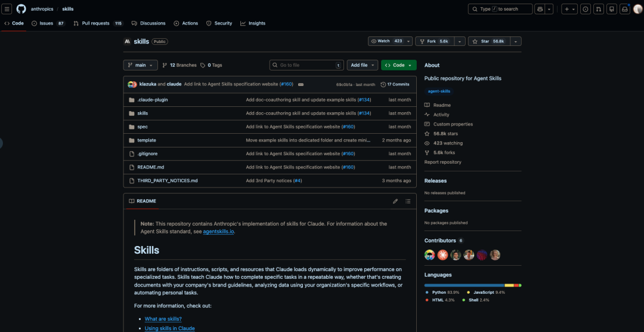Open the hamburger navigation menu
This screenshot has height=332, width=644.
(7, 9)
